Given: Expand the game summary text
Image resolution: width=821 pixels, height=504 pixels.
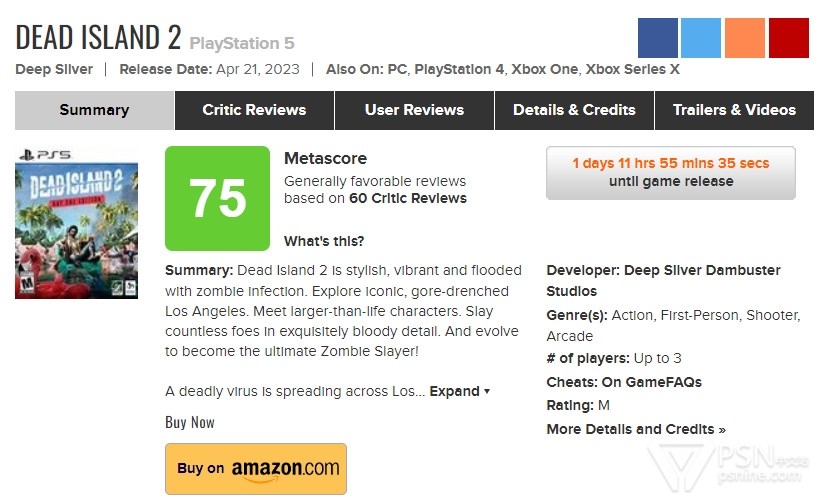Looking at the screenshot, I should click(x=459, y=391).
